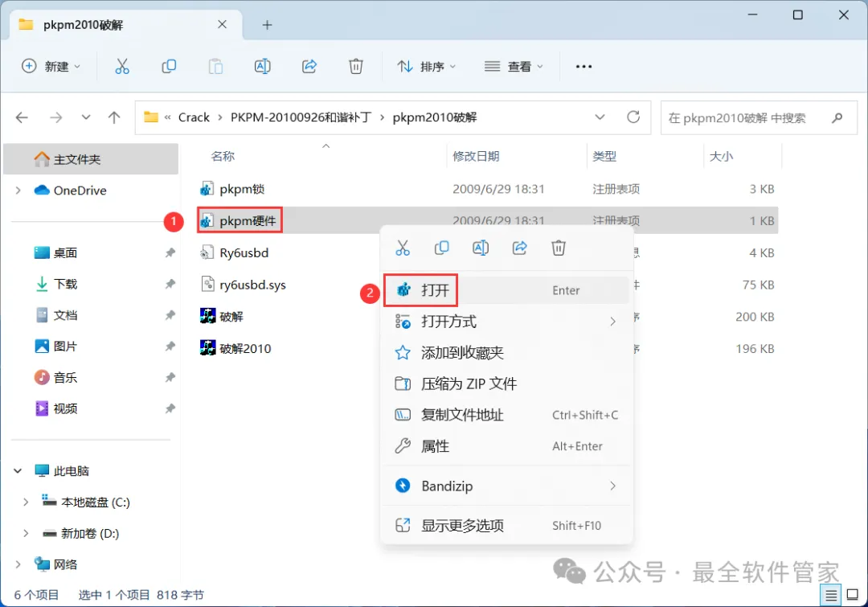
Task: Choose 显示更多选项 in the context menu
Action: click(x=506, y=526)
